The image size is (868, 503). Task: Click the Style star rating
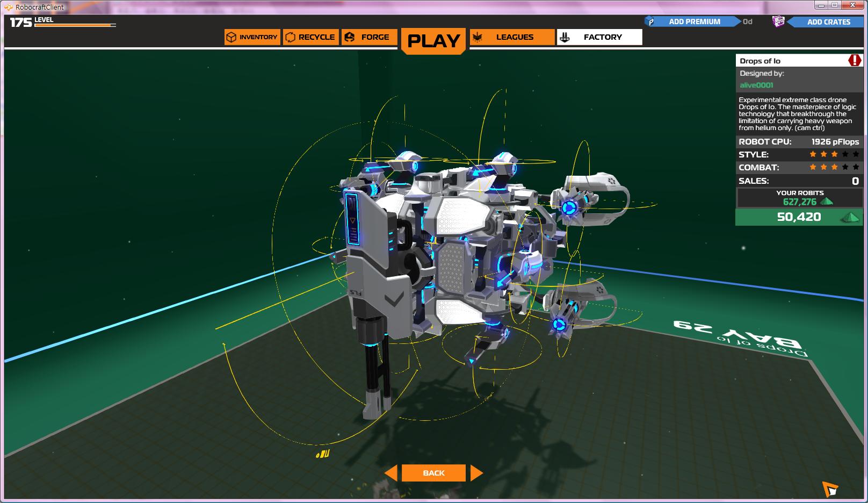click(x=834, y=154)
